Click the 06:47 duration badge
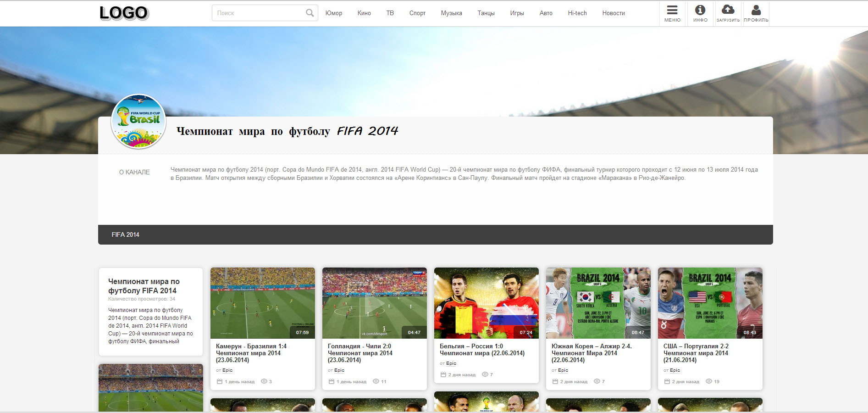The width and height of the screenshot is (868, 413). [x=638, y=332]
